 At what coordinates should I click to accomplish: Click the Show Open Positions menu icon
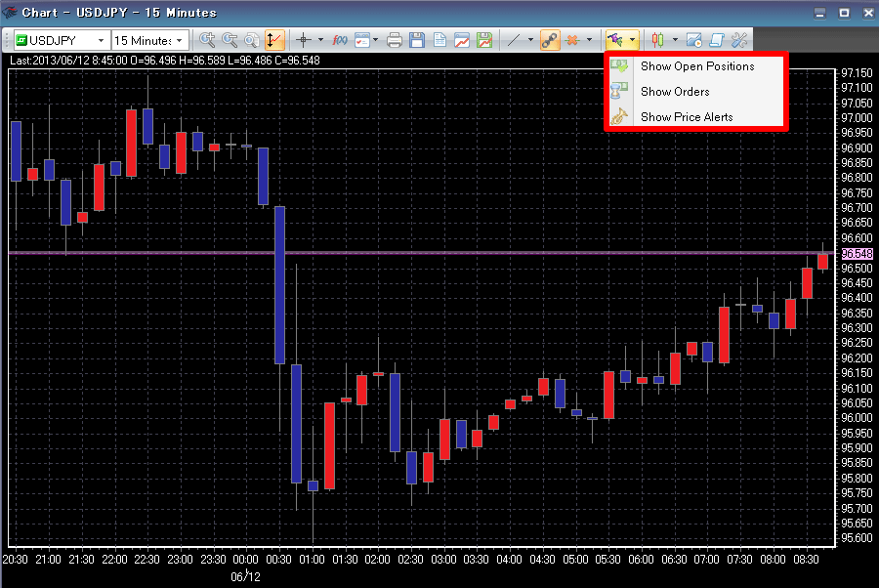(x=619, y=65)
